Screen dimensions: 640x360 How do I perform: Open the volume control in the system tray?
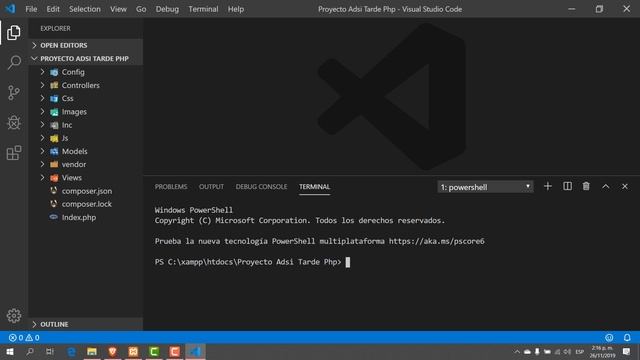click(567, 351)
